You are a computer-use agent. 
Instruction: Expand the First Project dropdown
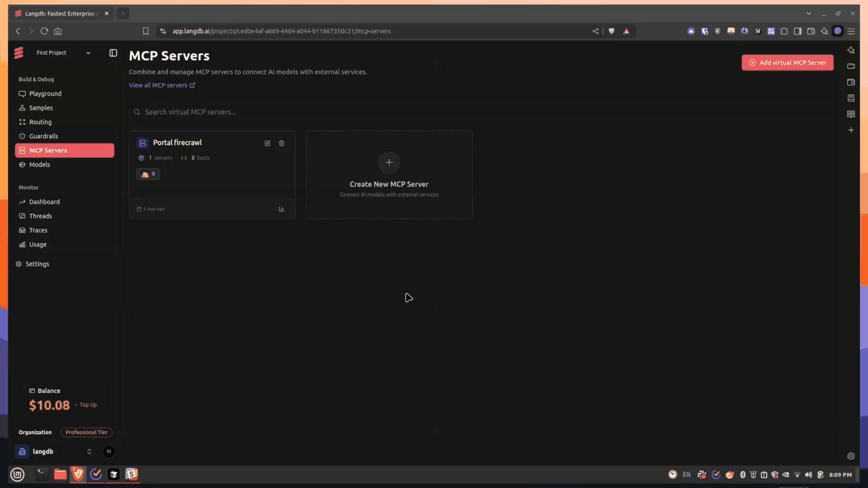click(88, 53)
